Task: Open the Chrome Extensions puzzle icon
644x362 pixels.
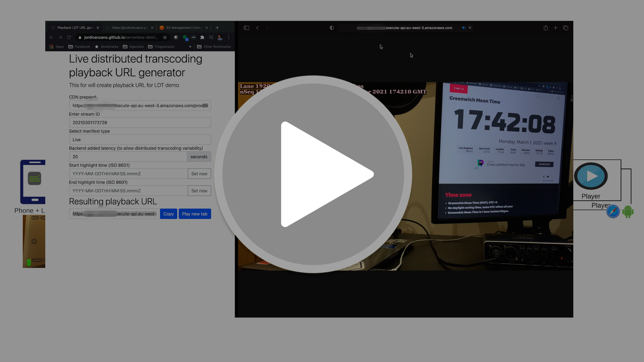Action: click(x=202, y=38)
